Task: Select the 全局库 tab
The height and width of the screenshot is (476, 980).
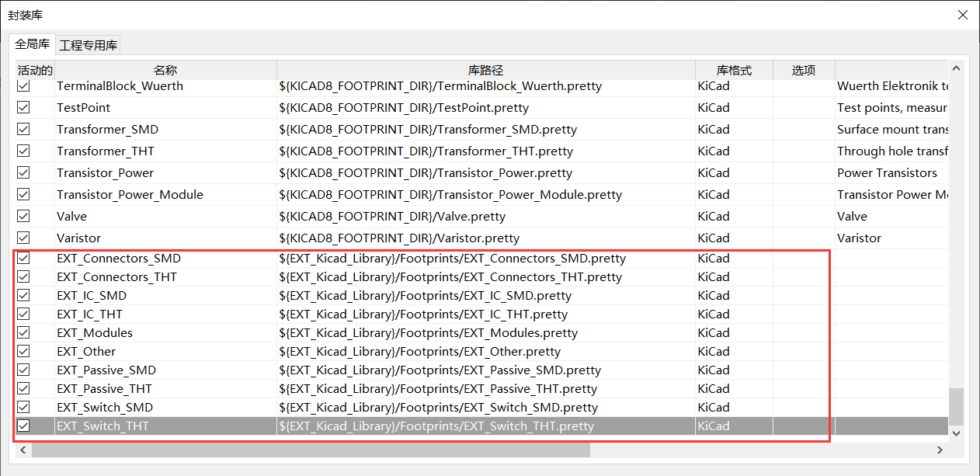Action: coord(33,44)
